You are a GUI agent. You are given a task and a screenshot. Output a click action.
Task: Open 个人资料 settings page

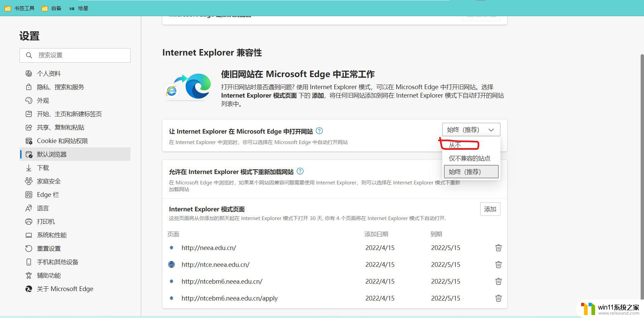point(75,73)
